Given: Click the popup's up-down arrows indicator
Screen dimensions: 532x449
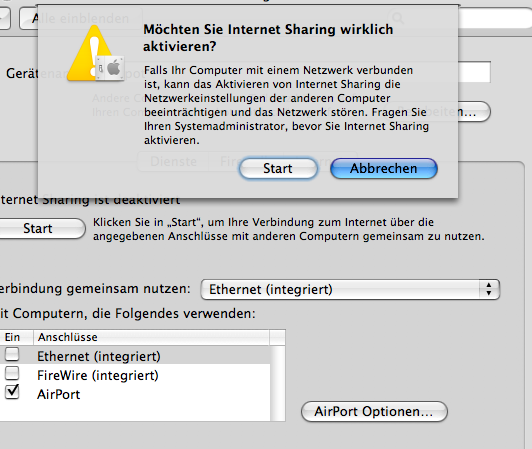Looking at the screenshot, I should click(x=489, y=289).
